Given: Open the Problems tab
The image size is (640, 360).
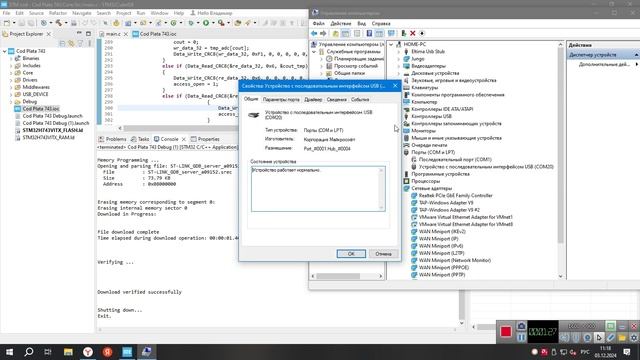Looking at the screenshot, I should click(116, 139).
